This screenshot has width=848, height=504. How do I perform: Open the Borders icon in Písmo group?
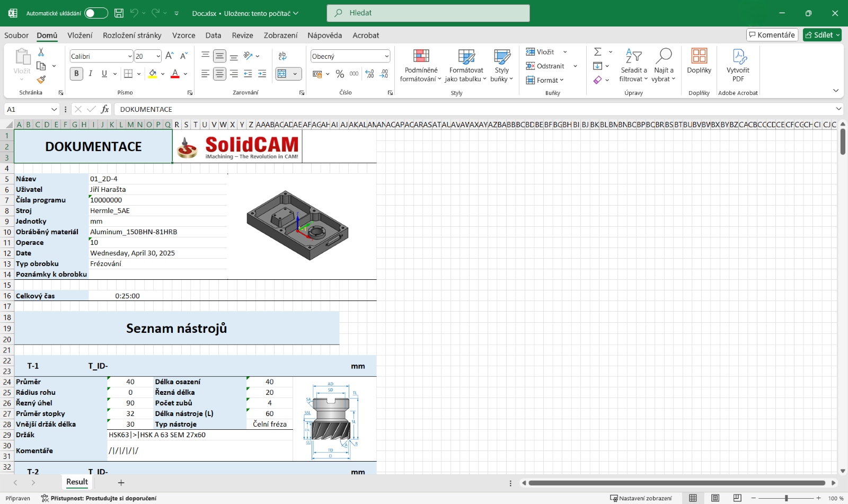[128, 74]
